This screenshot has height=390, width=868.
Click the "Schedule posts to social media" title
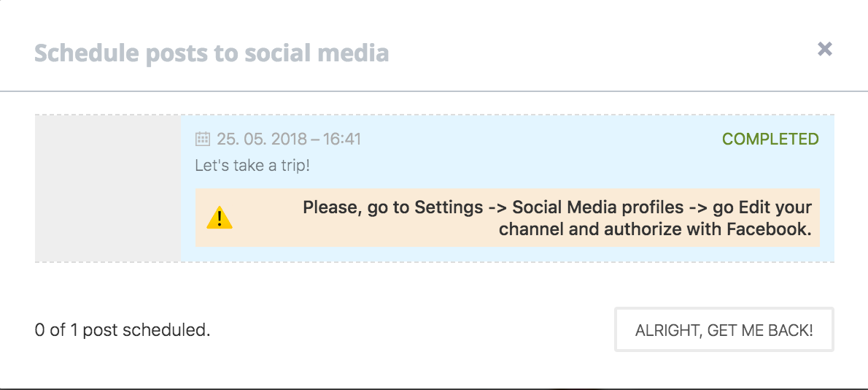212,53
